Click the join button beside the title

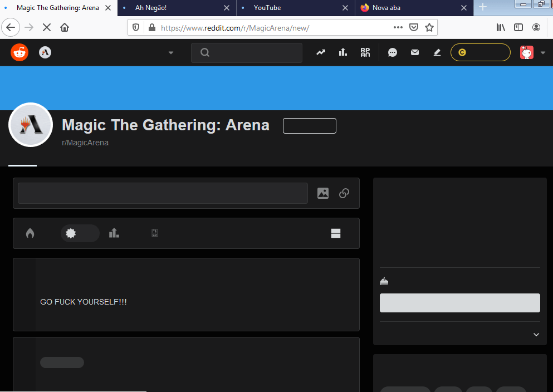point(310,126)
